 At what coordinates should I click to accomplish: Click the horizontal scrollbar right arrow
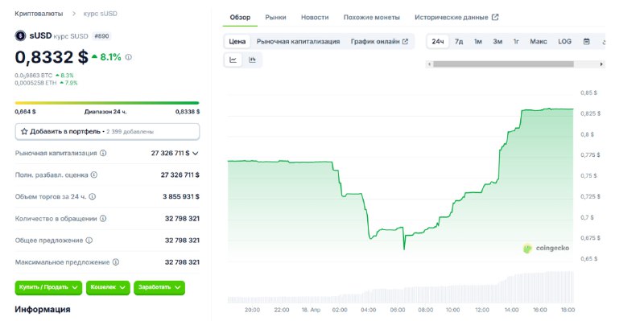601,64
